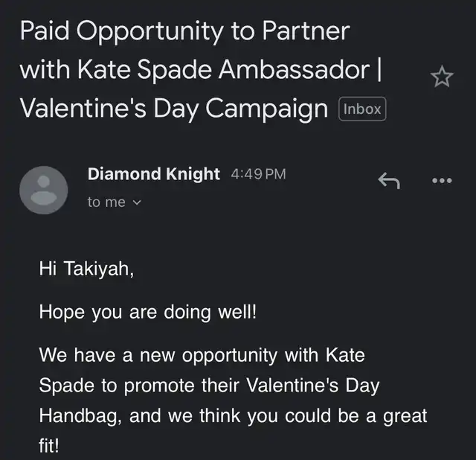Click "Spade to promote their Valentine's Day" line
This screenshot has width=476, height=460.
(209, 386)
